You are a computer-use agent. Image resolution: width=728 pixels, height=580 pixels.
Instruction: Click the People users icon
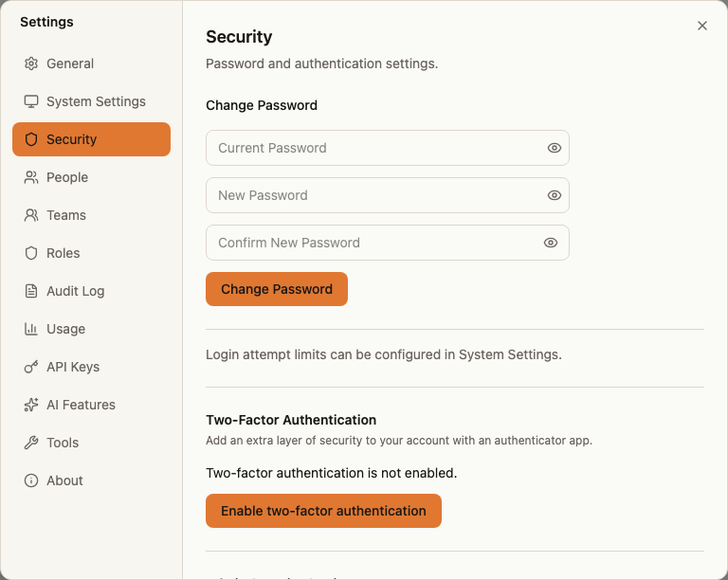click(x=31, y=177)
